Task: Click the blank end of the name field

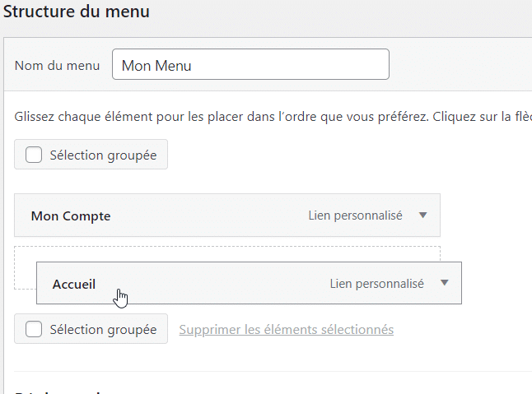Action: (329, 66)
